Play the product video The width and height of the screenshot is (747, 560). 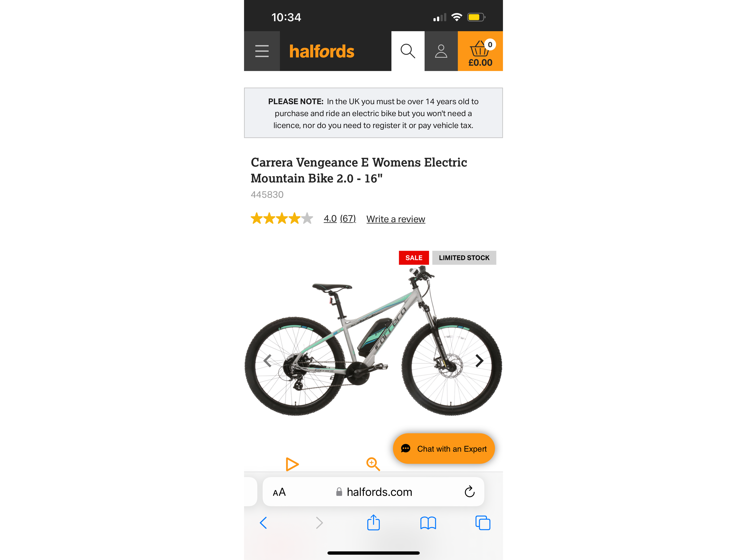click(292, 464)
